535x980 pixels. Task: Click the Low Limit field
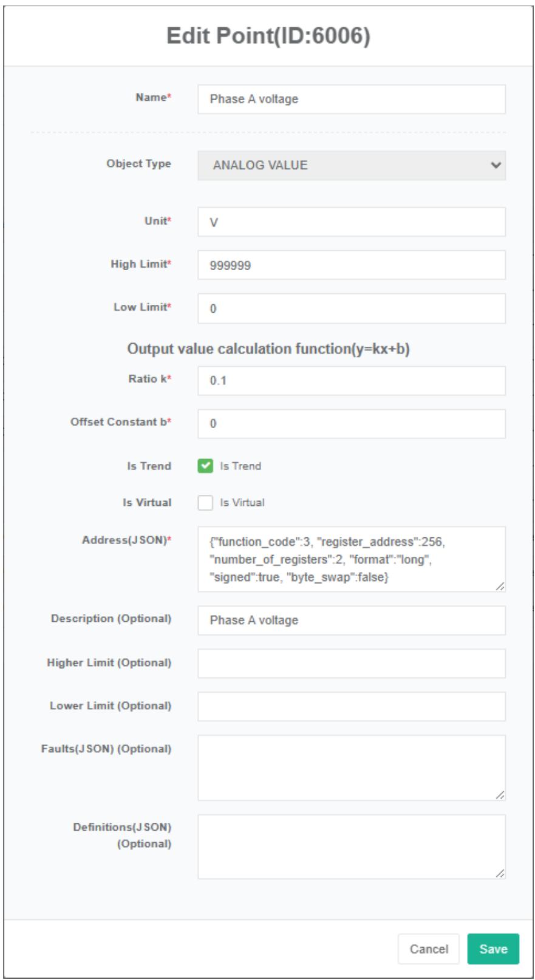(351, 308)
